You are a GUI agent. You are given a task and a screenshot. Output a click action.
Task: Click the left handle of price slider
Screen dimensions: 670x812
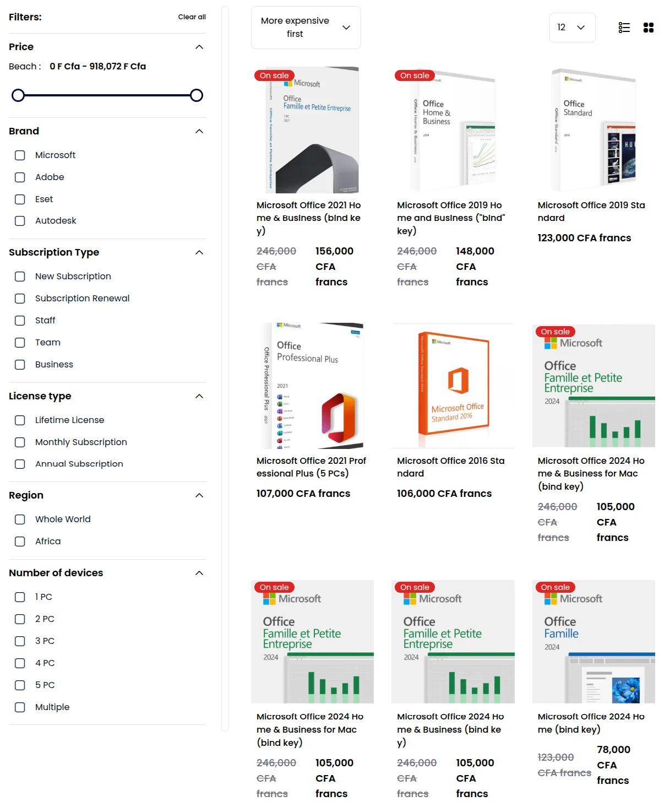click(x=18, y=95)
